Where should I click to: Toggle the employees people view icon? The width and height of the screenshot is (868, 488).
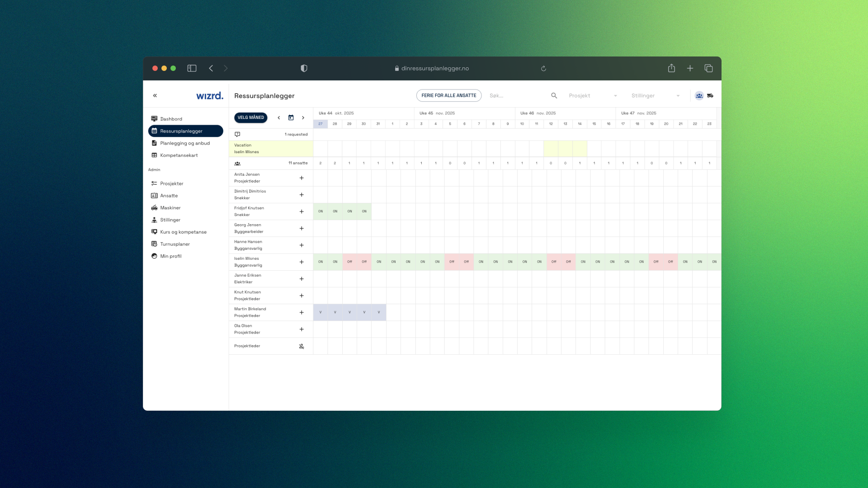coord(699,96)
